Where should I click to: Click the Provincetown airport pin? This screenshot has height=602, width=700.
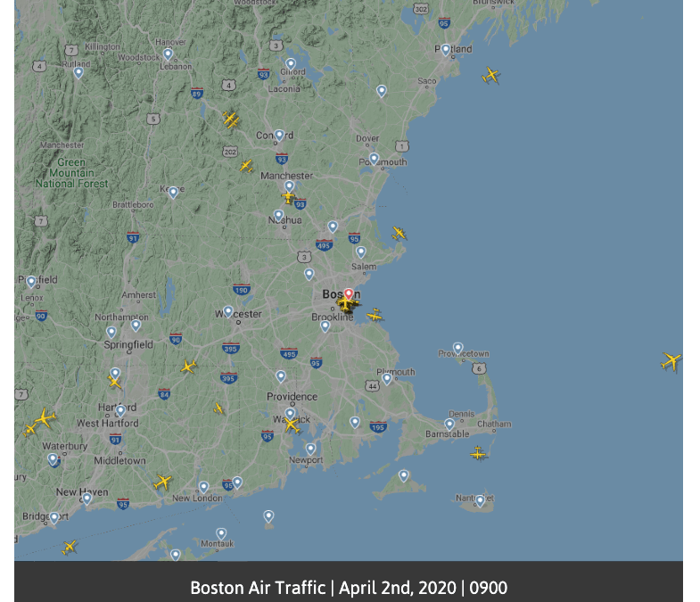[x=458, y=348]
